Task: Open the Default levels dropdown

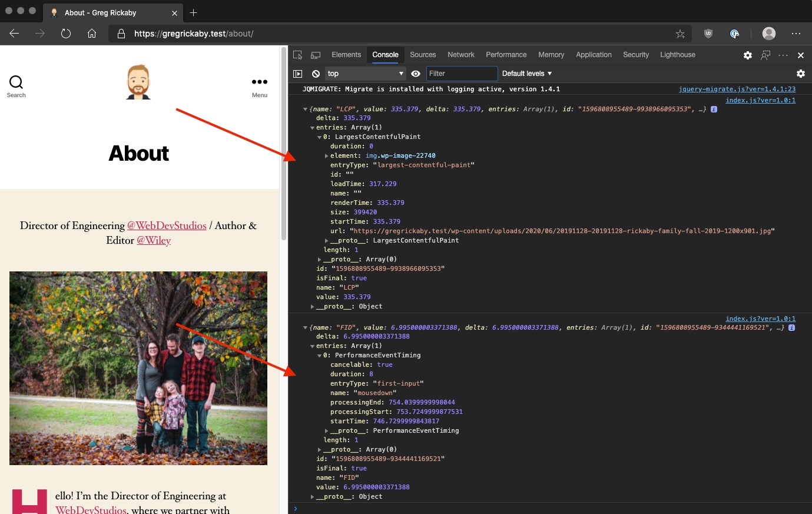Action: coord(527,74)
